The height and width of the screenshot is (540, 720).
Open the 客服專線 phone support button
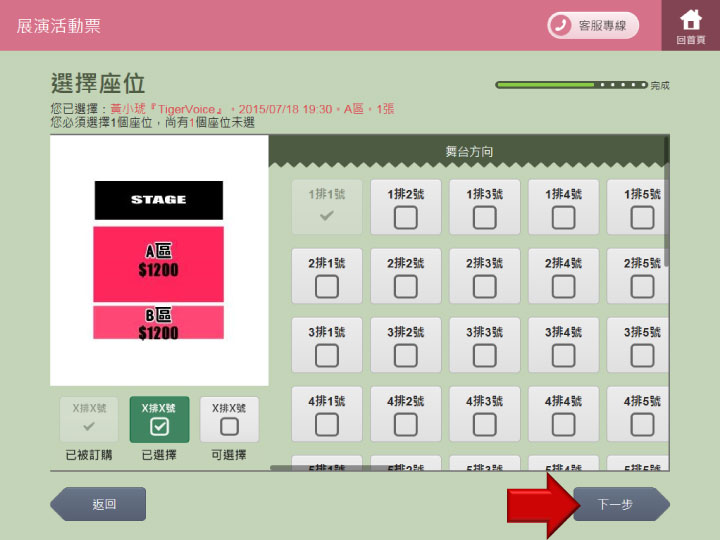tap(593, 25)
